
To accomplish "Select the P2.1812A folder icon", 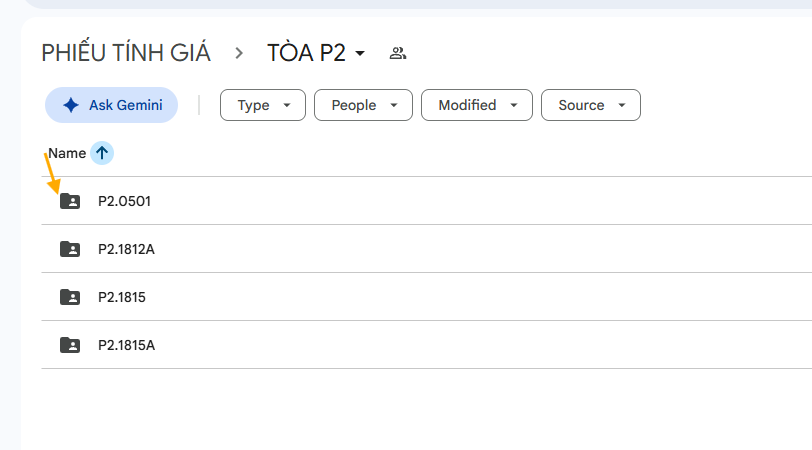I will tap(70, 249).
